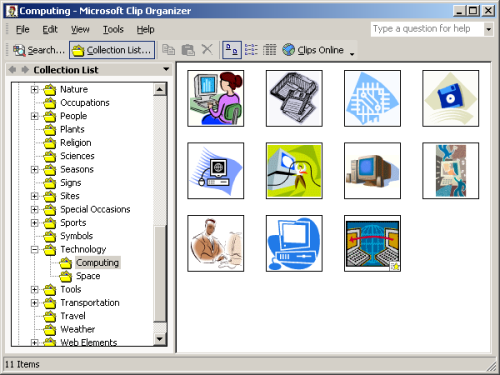Viewport: 500px width, 375px height.
Task: Select the two laptops globe clip
Action: pos(372,243)
